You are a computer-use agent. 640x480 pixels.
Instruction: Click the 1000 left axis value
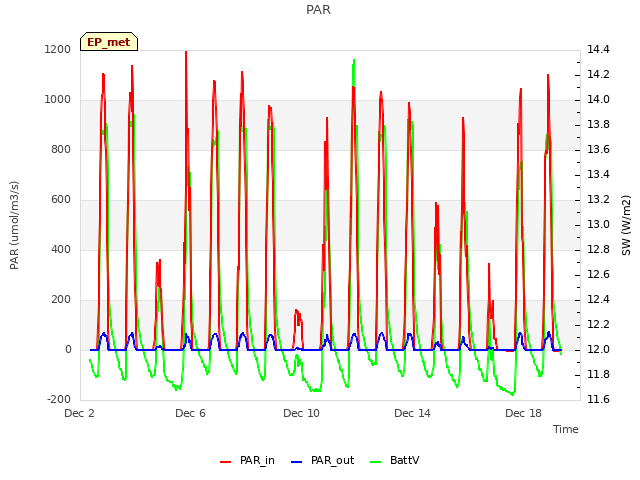[x=58, y=100]
